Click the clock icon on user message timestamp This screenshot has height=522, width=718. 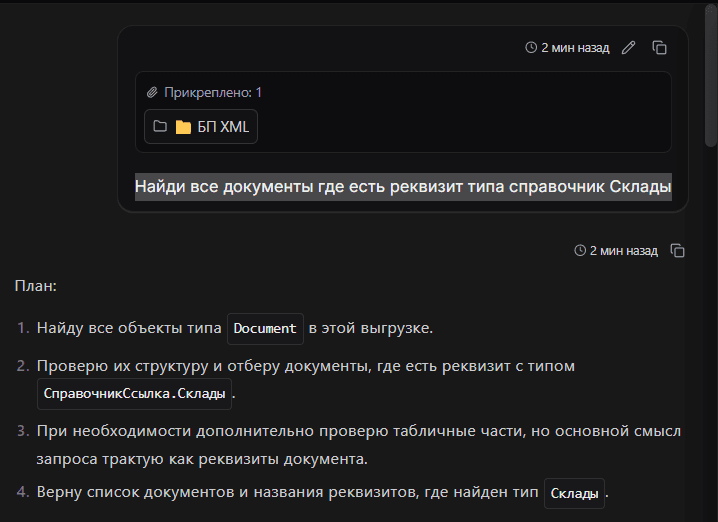click(x=531, y=48)
